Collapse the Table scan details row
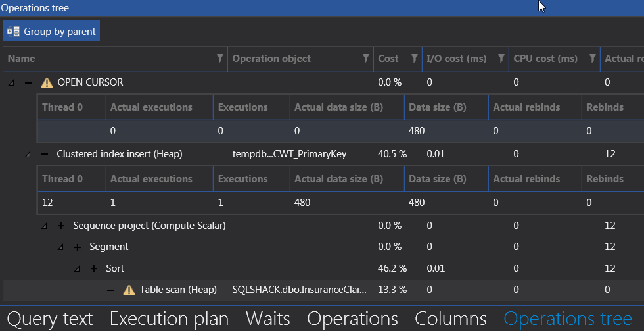Screen dimensions: 644x331 coord(110,290)
